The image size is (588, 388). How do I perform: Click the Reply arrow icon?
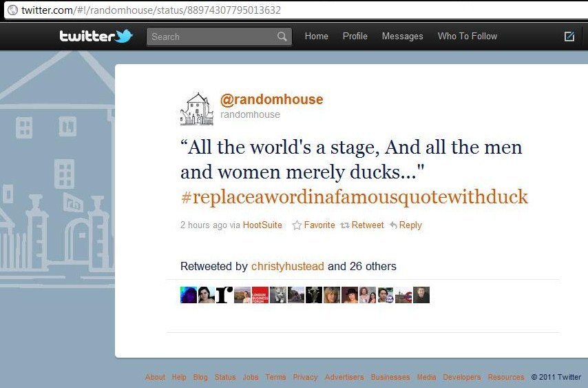pos(393,225)
